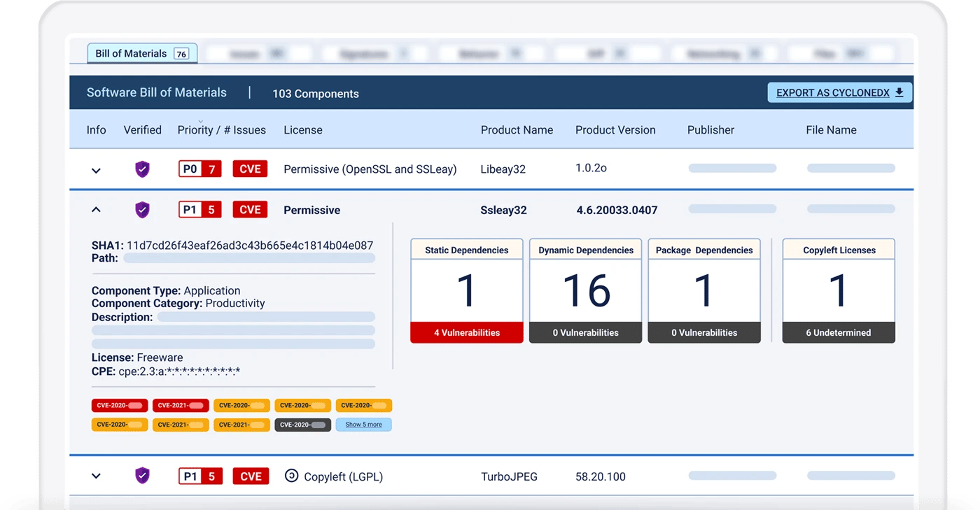Viewport: 980px width, 510px height.
Task: Click the P1 5 priority badge for Ssleay32
Action: pyautogui.click(x=200, y=210)
